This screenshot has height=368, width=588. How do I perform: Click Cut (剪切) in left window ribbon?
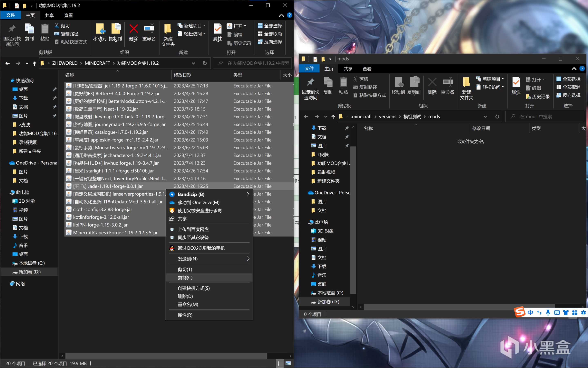coord(62,26)
